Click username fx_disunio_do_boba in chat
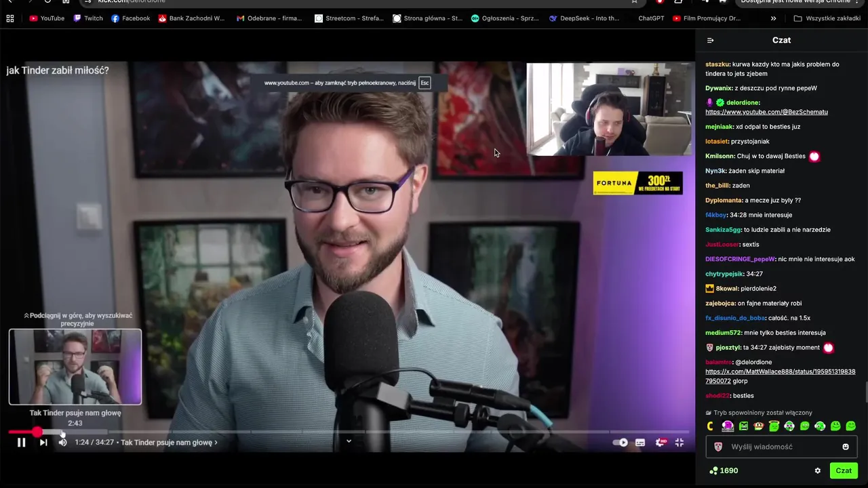Image resolution: width=868 pixels, height=488 pixels. click(735, 318)
